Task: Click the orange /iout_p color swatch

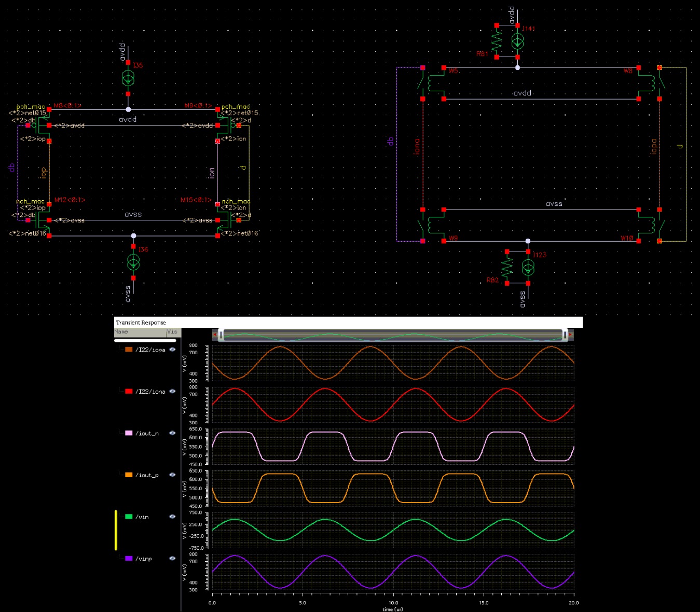Action: coord(129,475)
